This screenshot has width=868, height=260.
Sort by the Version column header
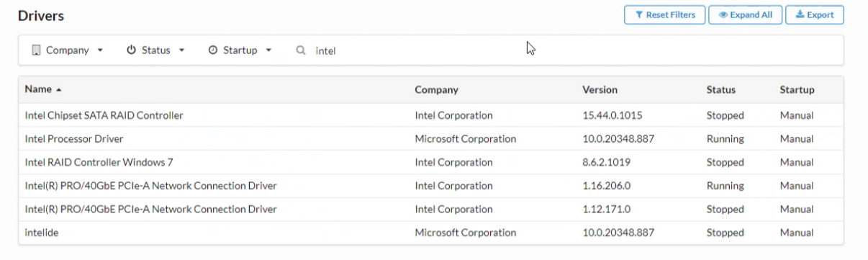(x=600, y=90)
